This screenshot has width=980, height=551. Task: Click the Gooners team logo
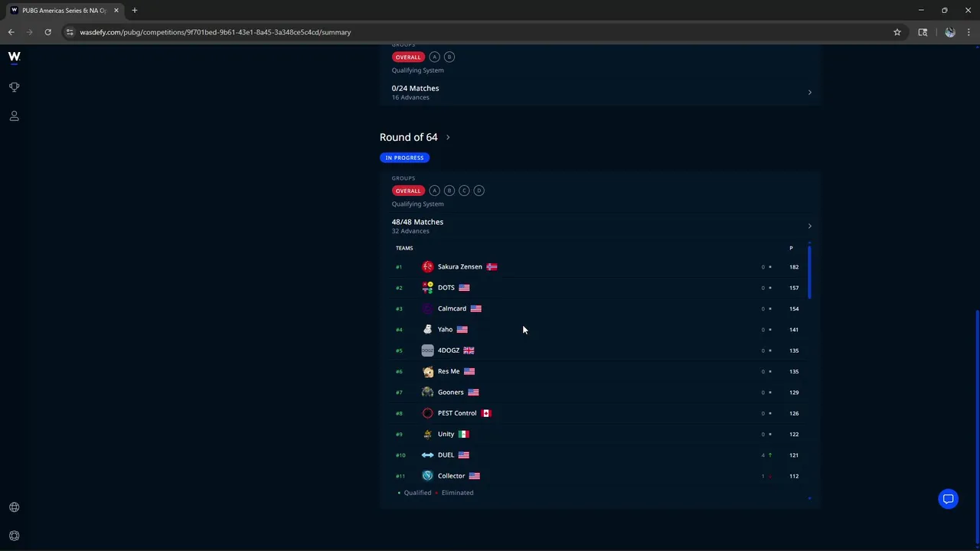point(427,392)
